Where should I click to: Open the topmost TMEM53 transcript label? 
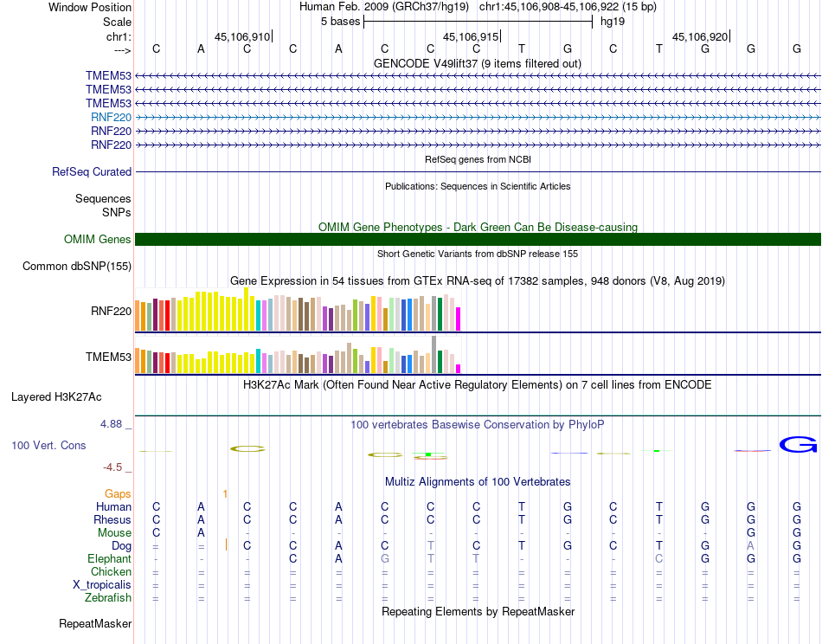click(108, 75)
